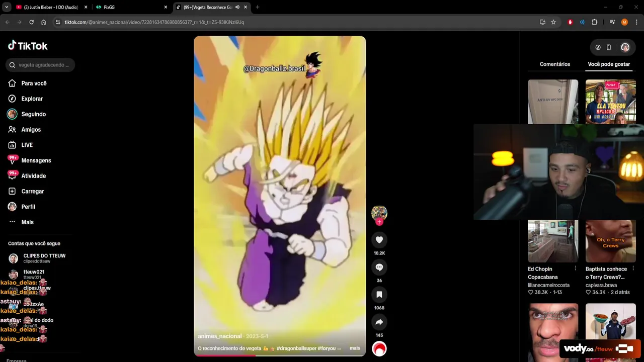Open the Terry Crews video thumbnail
This screenshot has height=362, width=644.
[610, 241]
